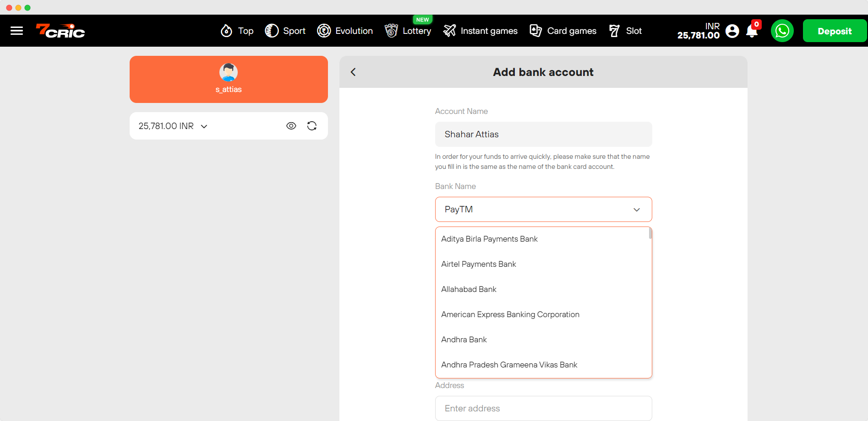Screen dimensions: 868x421
Task: Click the s_attias avatar picture
Action: click(229, 72)
